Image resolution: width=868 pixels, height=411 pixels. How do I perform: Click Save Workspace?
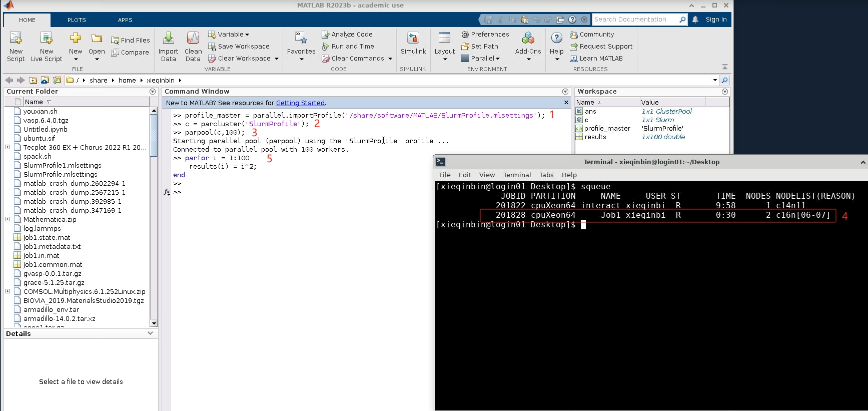click(x=239, y=46)
